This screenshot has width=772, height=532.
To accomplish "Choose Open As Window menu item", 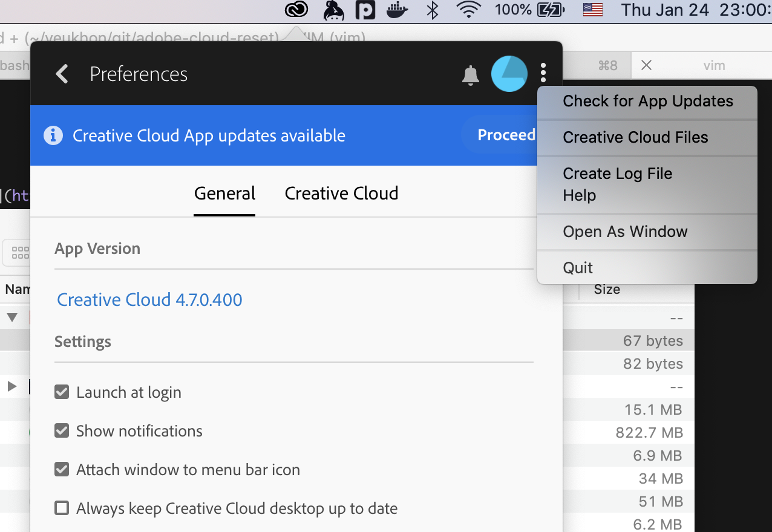I will click(x=647, y=232).
